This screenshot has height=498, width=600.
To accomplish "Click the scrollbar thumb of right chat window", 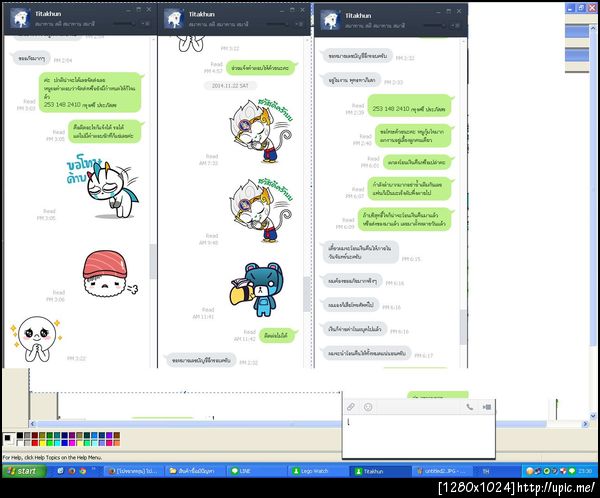I will (x=463, y=327).
